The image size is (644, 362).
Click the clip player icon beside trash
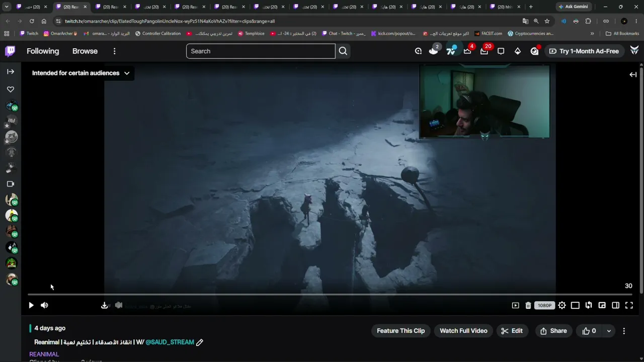pyautogui.click(x=515, y=305)
